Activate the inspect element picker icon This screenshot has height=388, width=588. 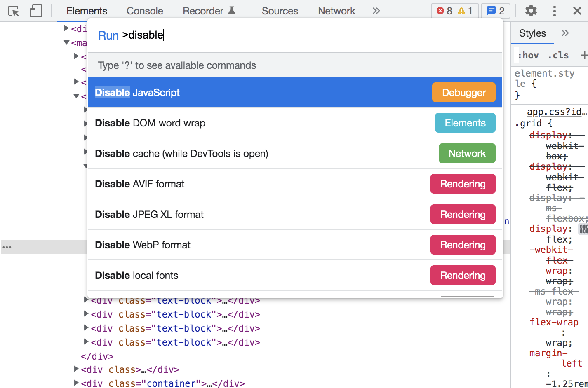[x=14, y=11]
